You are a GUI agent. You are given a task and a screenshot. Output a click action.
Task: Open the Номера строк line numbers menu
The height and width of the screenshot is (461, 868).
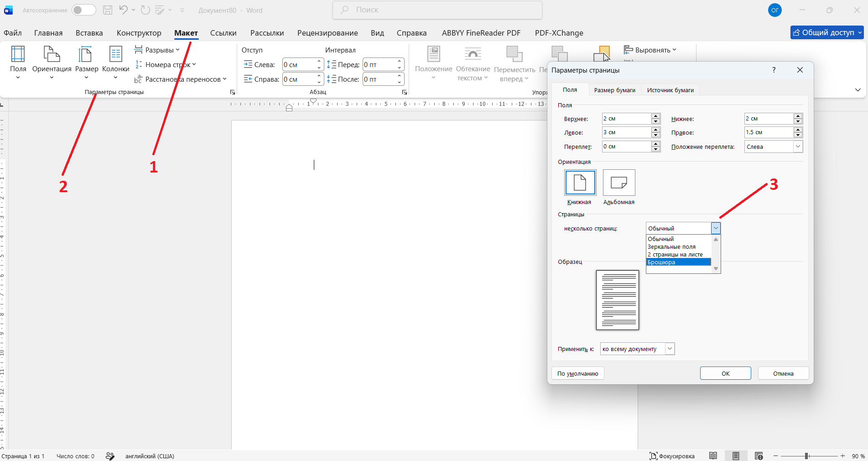click(x=165, y=64)
